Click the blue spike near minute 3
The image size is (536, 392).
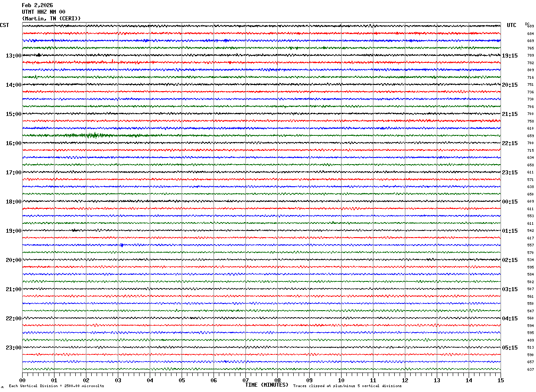coord(121,245)
